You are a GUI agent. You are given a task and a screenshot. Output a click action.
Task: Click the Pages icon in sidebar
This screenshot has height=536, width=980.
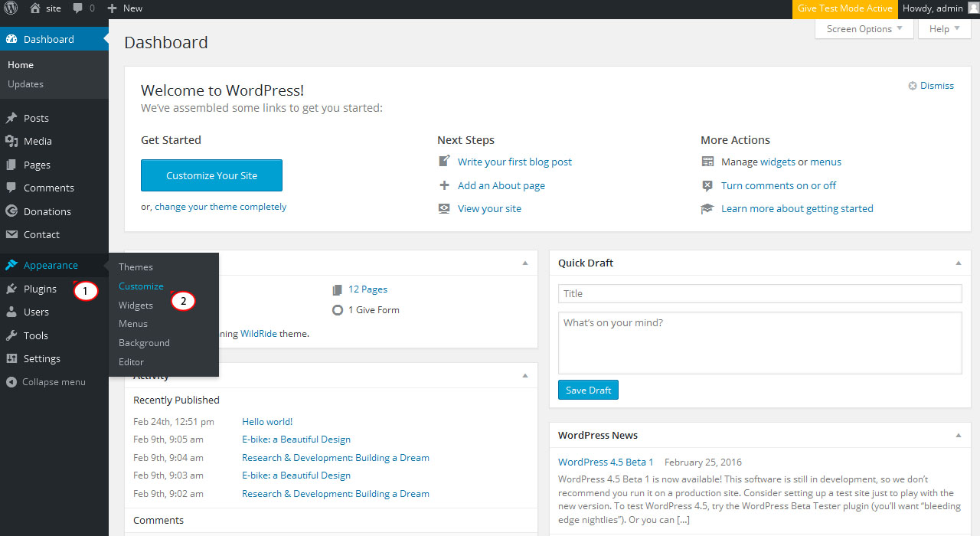click(x=11, y=165)
